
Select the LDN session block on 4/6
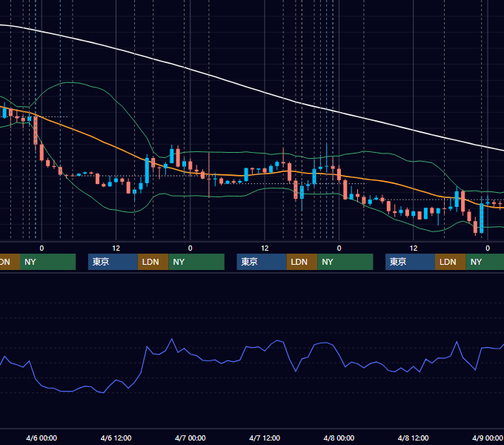[x=153, y=262]
